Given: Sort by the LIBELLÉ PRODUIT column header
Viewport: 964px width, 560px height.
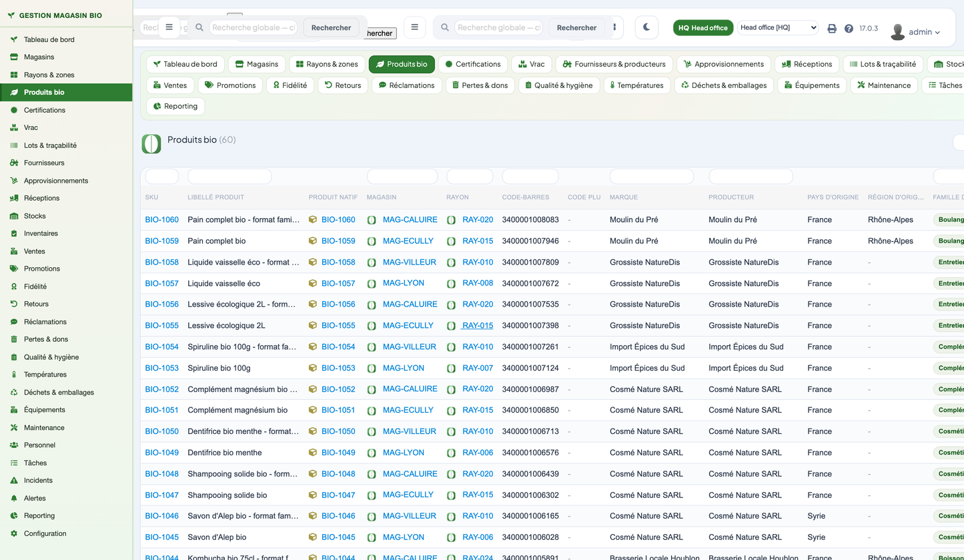Looking at the screenshot, I should coord(216,197).
